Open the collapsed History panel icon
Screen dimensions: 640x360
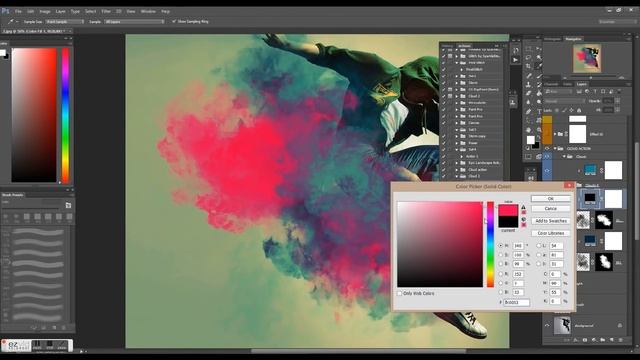[x=516, y=50]
